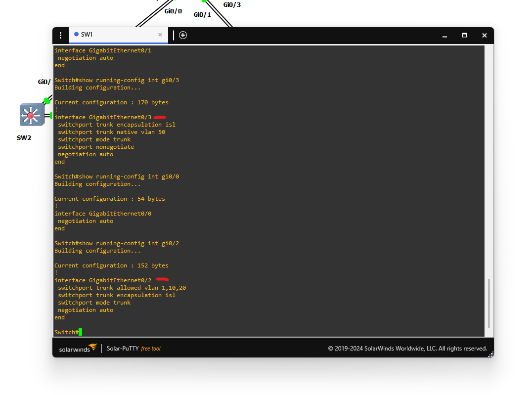
Task: Open the Solar-PuTTY kebab menu
Action: coord(61,35)
